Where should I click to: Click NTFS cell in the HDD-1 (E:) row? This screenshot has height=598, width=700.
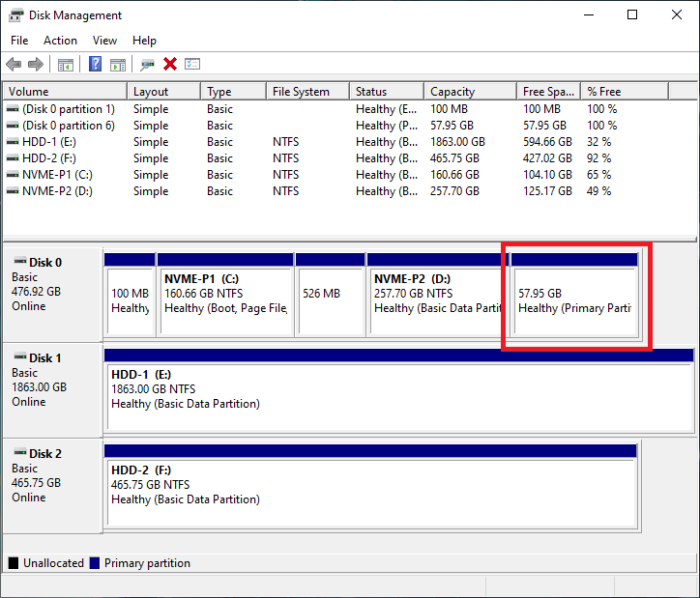click(x=286, y=142)
